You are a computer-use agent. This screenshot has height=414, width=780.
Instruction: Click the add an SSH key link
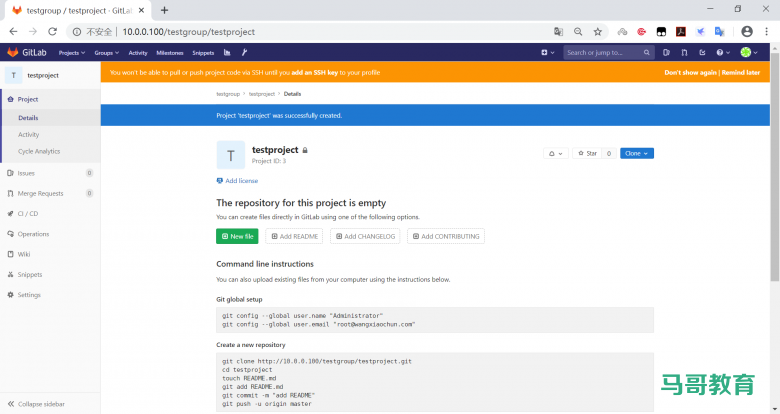point(314,73)
